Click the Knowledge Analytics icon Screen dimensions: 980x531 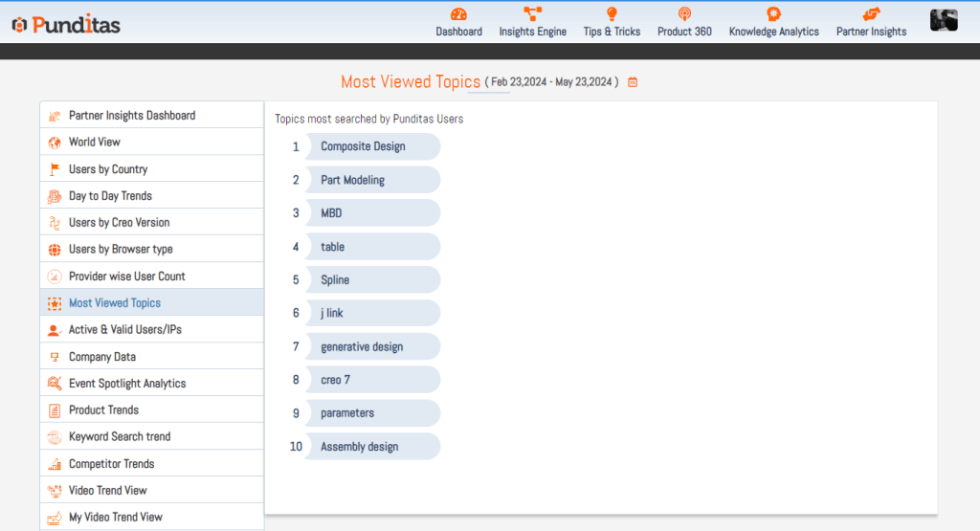(773, 14)
